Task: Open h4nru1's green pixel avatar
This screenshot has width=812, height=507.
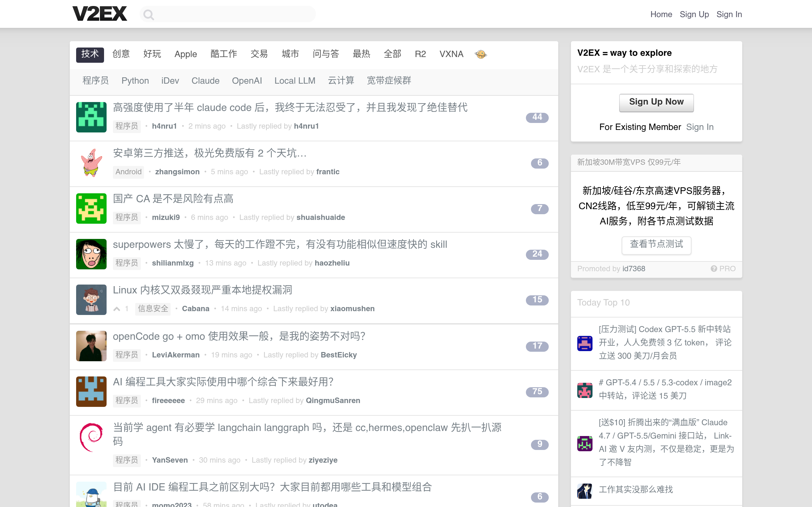Action: 91,117
